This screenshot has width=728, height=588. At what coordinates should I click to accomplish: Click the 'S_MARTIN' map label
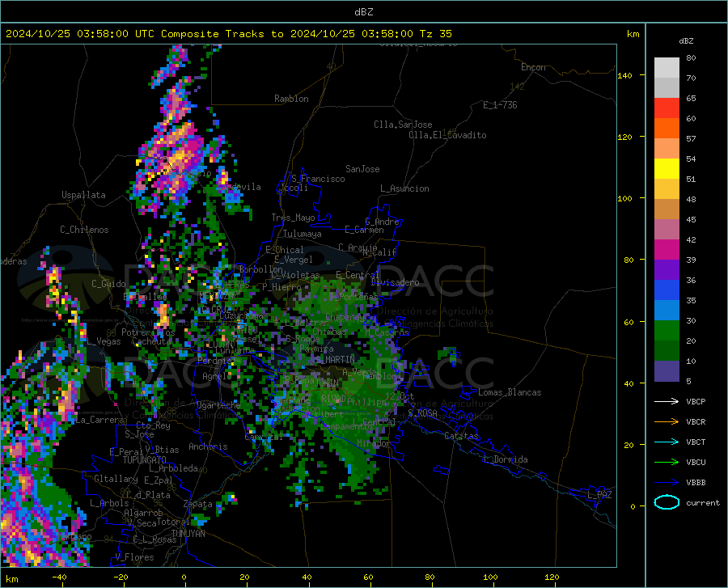(x=335, y=359)
